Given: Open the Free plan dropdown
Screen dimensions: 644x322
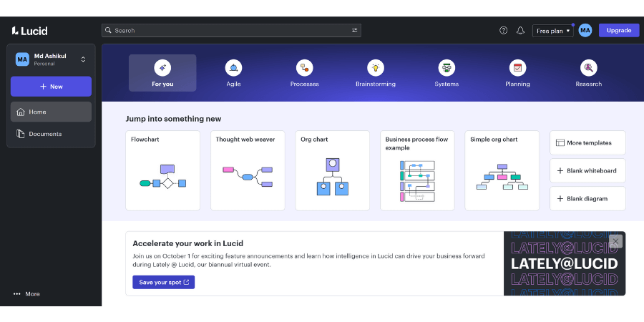Looking at the screenshot, I should (553, 31).
